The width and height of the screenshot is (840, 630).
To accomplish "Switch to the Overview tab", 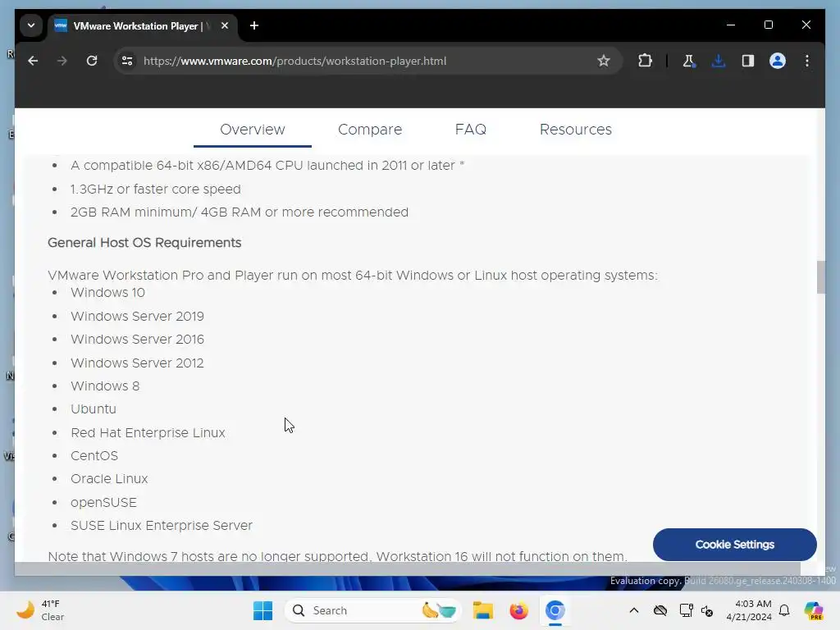I will pos(253,130).
